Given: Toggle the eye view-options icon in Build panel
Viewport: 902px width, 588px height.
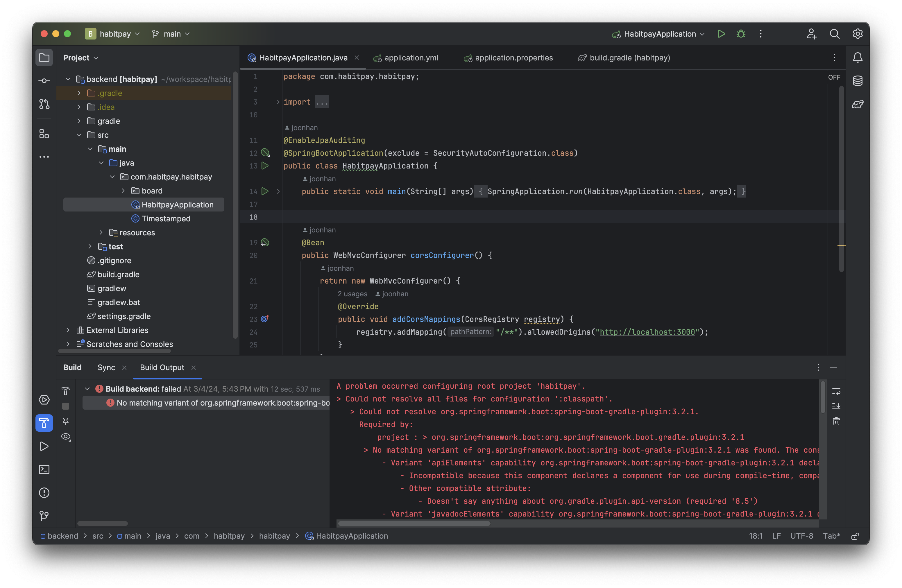Looking at the screenshot, I should pyautogui.click(x=66, y=436).
